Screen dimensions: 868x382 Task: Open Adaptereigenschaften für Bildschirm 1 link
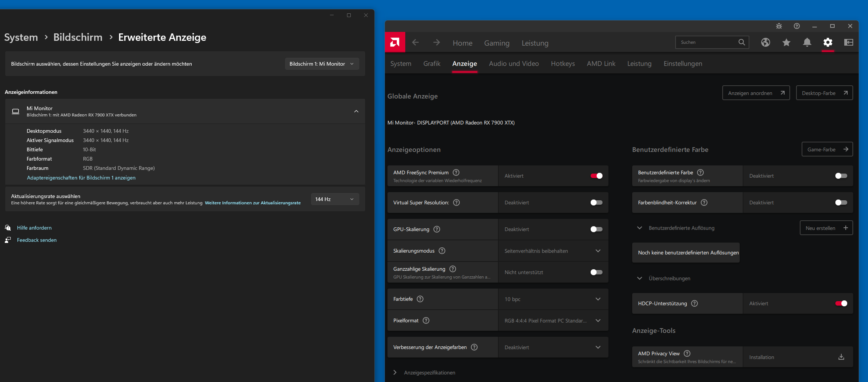pyautogui.click(x=81, y=178)
